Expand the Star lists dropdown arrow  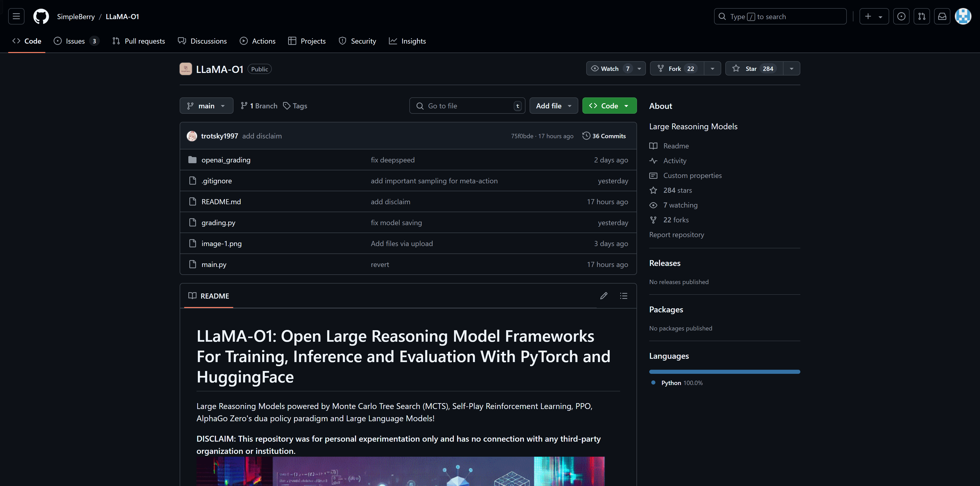click(792, 68)
